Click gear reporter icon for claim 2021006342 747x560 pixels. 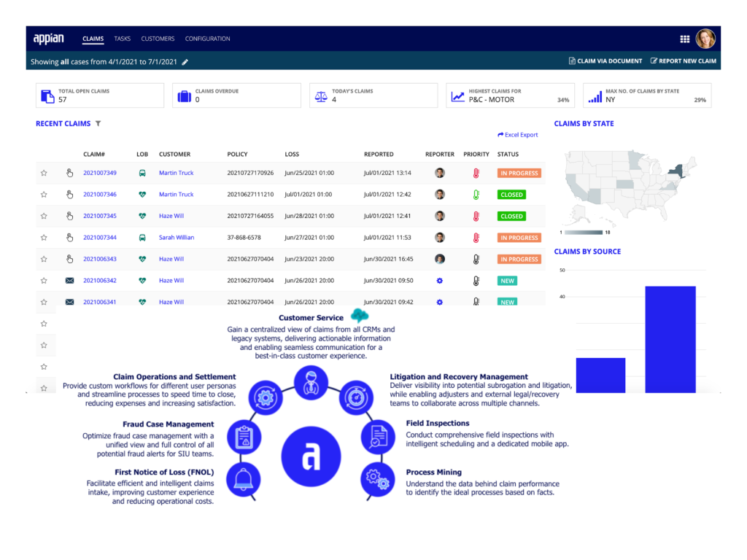(440, 281)
